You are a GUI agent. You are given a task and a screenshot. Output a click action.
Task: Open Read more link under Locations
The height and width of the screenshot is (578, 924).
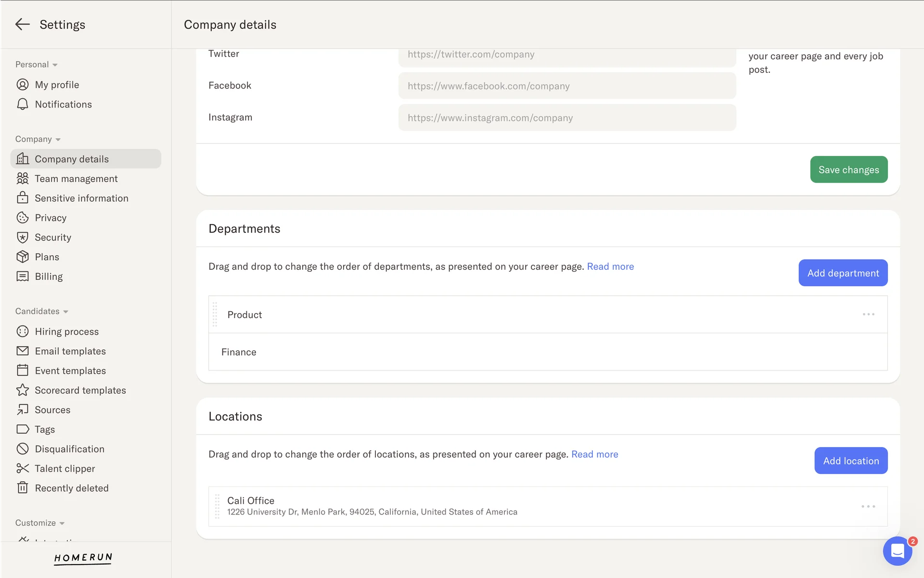[594, 454]
